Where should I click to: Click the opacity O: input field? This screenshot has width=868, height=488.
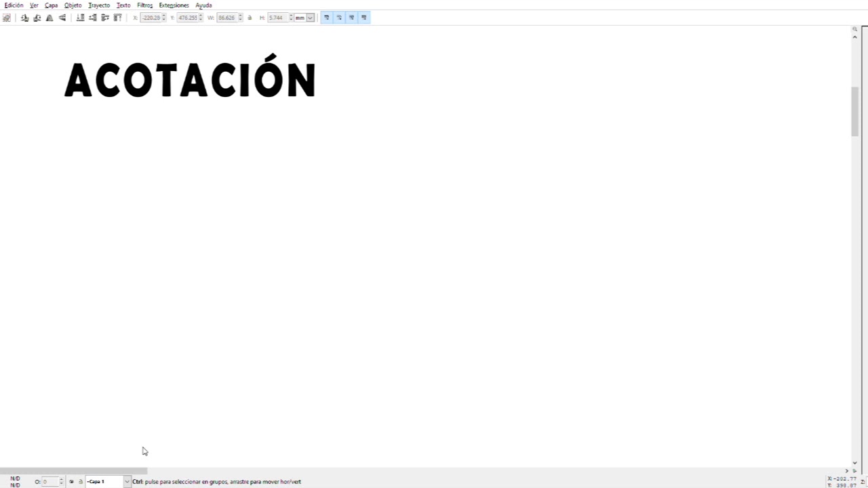(50, 482)
